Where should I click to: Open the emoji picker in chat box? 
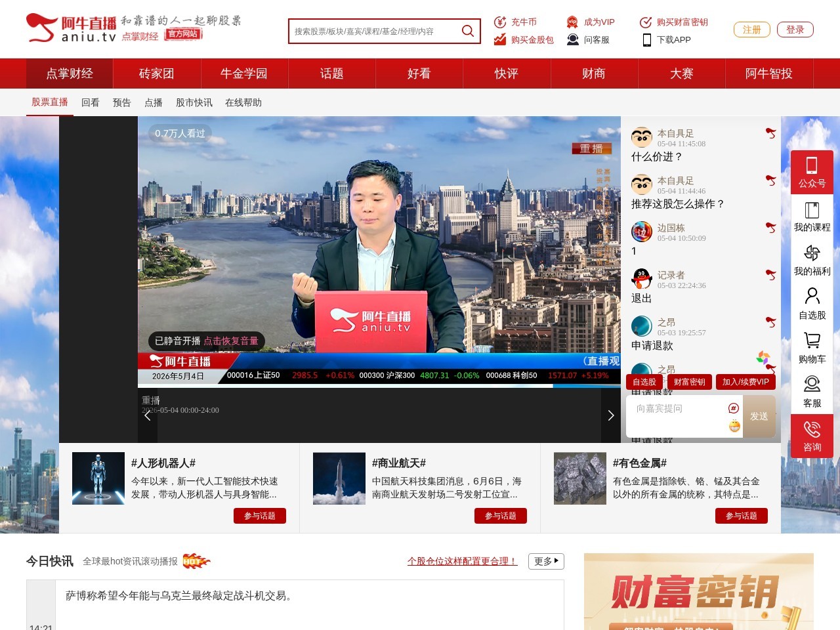pos(734,427)
